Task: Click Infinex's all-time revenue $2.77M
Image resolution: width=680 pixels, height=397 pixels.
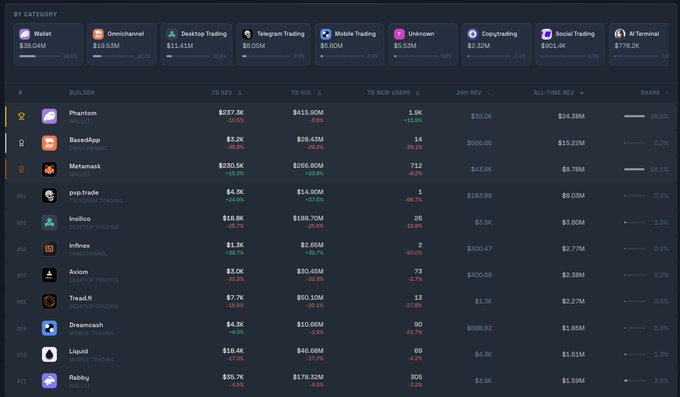Action: click(x=573, y=249)
